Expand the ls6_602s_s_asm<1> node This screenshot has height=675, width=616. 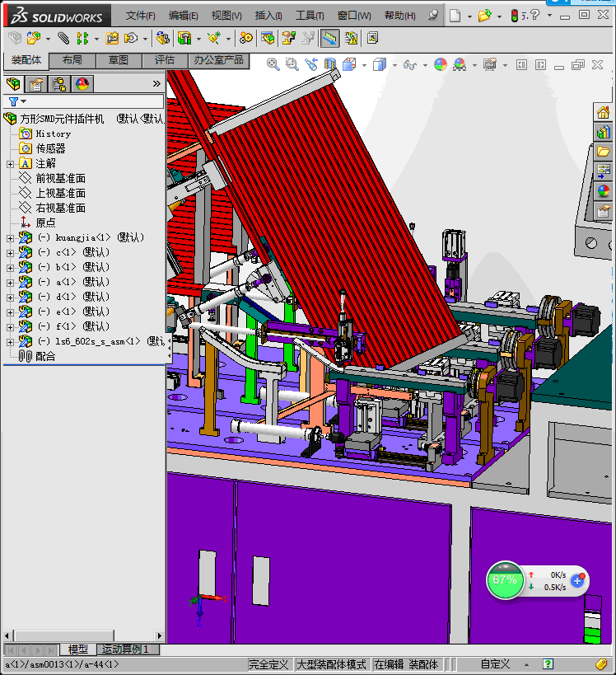tap(10, 342)
